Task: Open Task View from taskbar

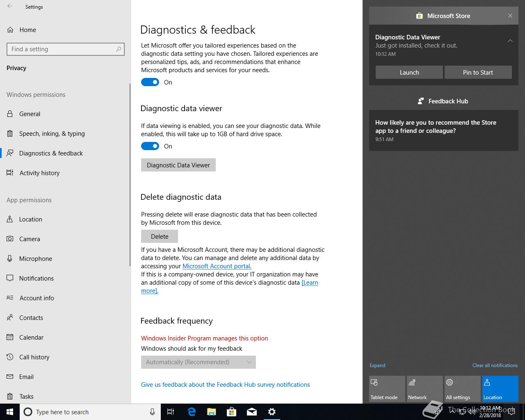Action: coord(171,412)
